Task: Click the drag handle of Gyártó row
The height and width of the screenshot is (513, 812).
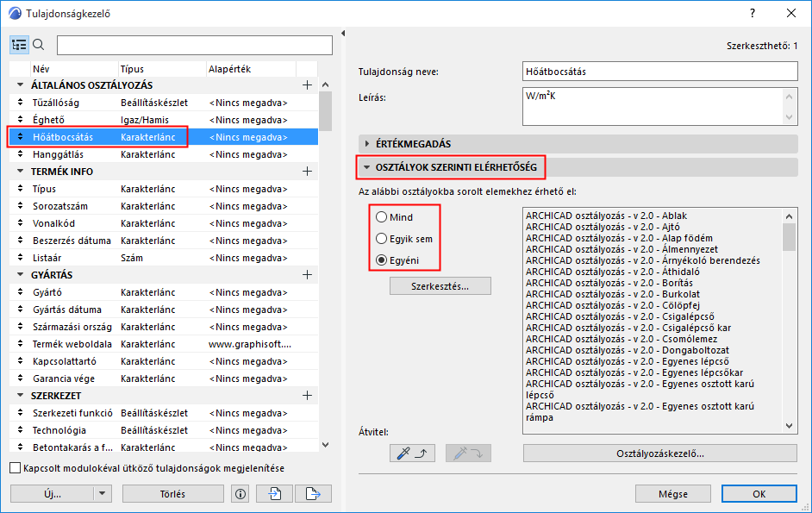Action: [20, 291]
